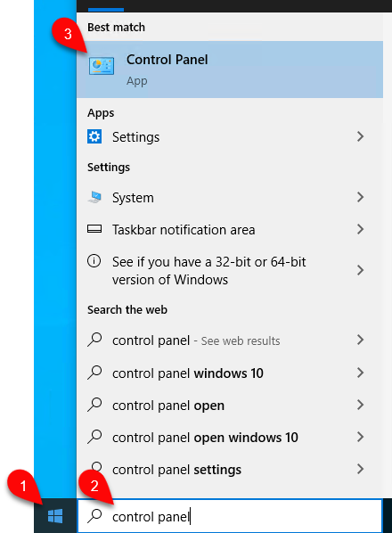The height and width of the screenshot is (533, 392).
Task: Click the search text field
Action: [x=230, y=516]
